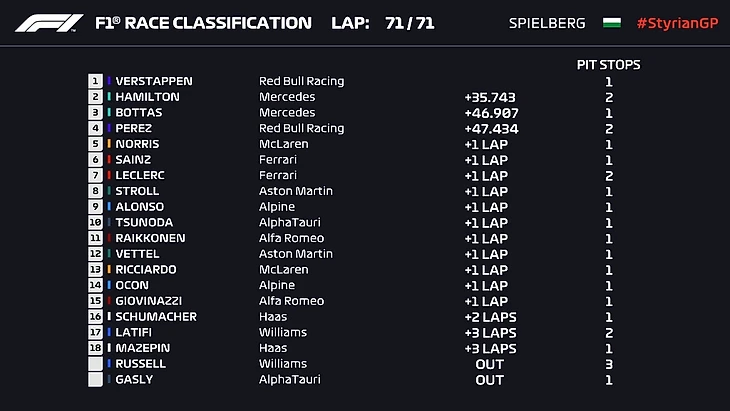
Task: Click blank position box beside GASLY
Action: (x=96, y=380)
